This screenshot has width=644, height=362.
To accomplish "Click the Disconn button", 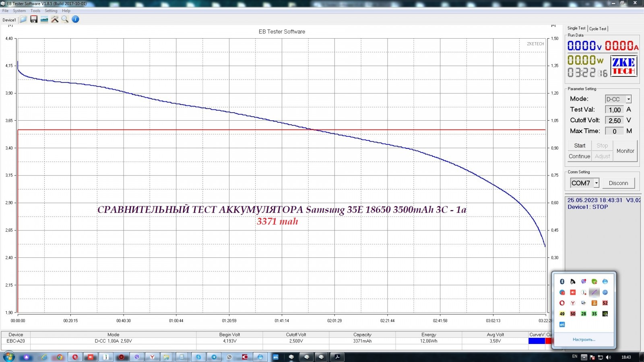I will tap(618, 183).
